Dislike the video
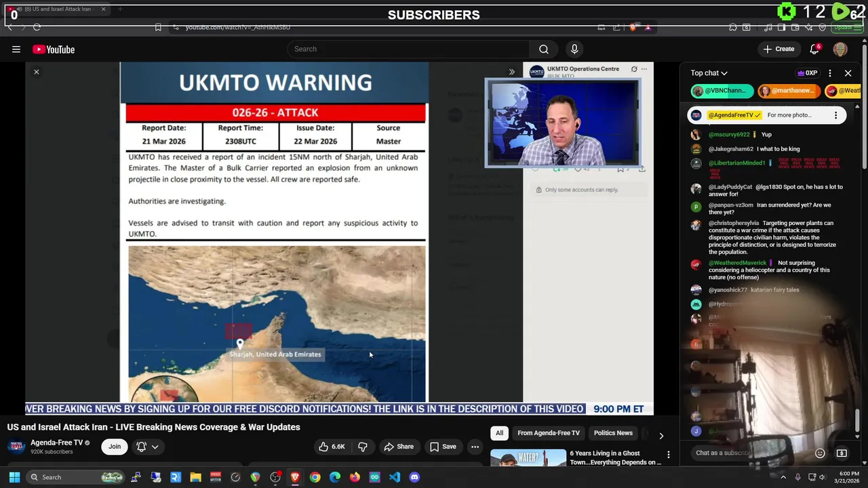This screenshot has height=488, width=868. (x=363, y=447)
